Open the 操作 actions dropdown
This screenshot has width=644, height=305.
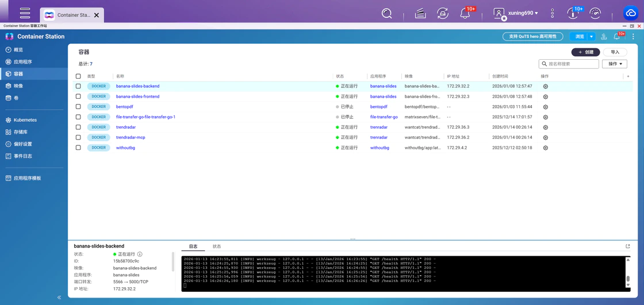[x=615, y=64]
